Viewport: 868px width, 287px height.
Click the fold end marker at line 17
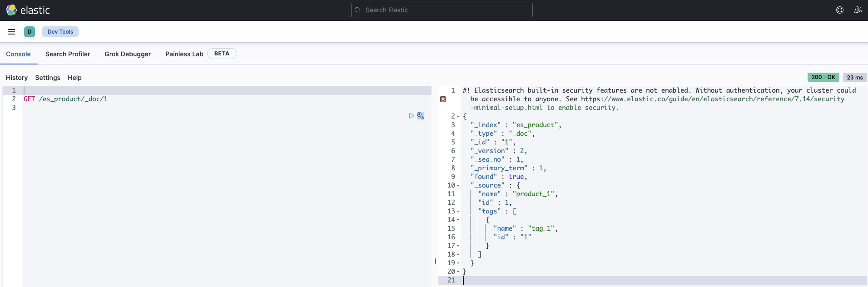click(458, 246)
